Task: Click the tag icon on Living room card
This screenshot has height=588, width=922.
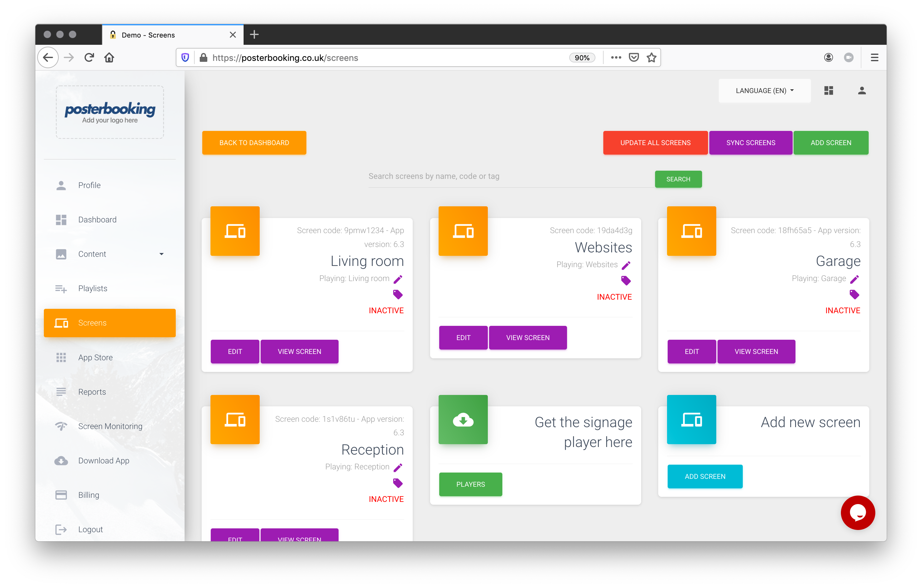Action: pyautogui.click(x=398, y=294)
